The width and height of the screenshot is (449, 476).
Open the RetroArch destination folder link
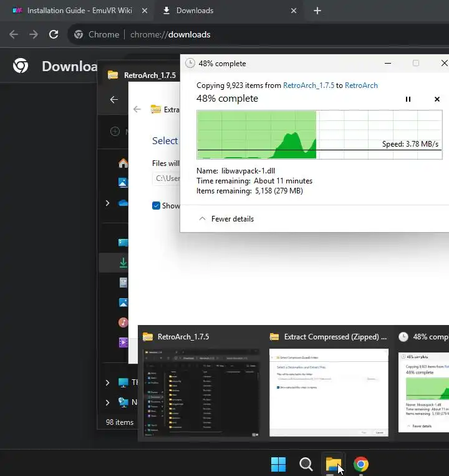(x=361, y=85)
